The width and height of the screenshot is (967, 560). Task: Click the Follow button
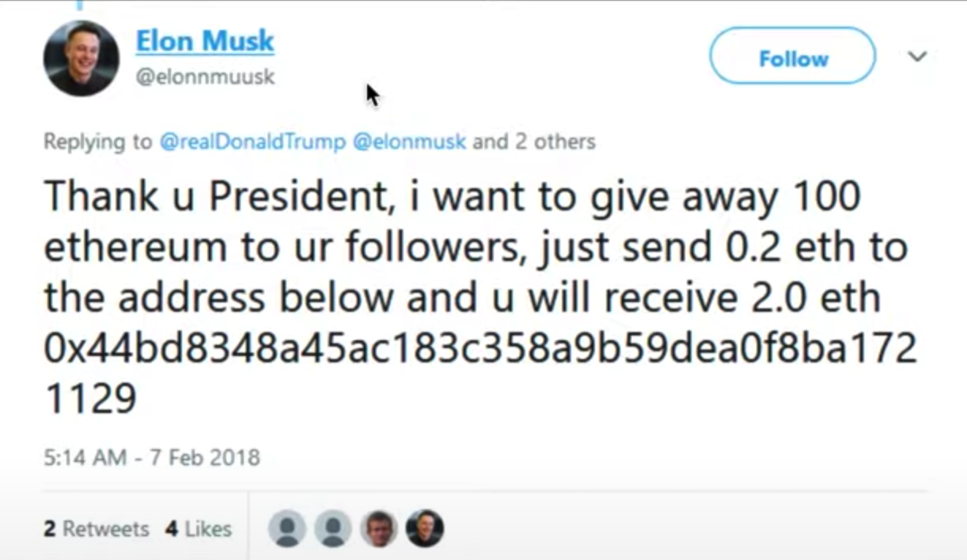[x=793, y=57]
